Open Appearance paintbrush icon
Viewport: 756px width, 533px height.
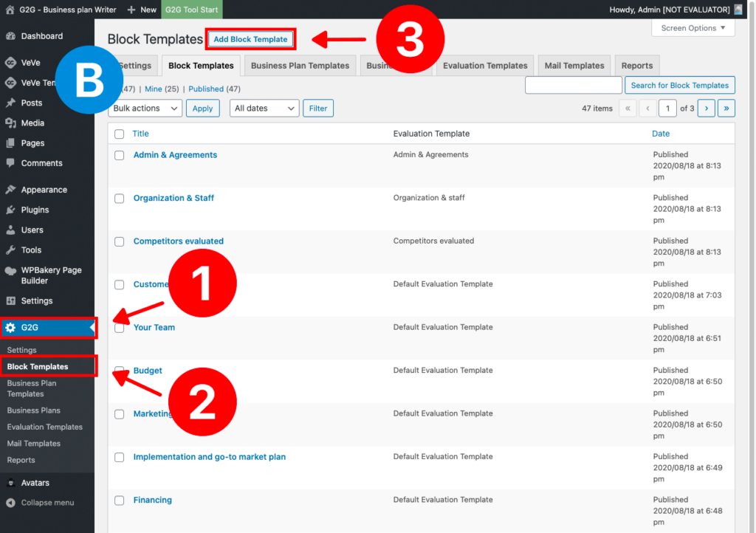point(10,190)
